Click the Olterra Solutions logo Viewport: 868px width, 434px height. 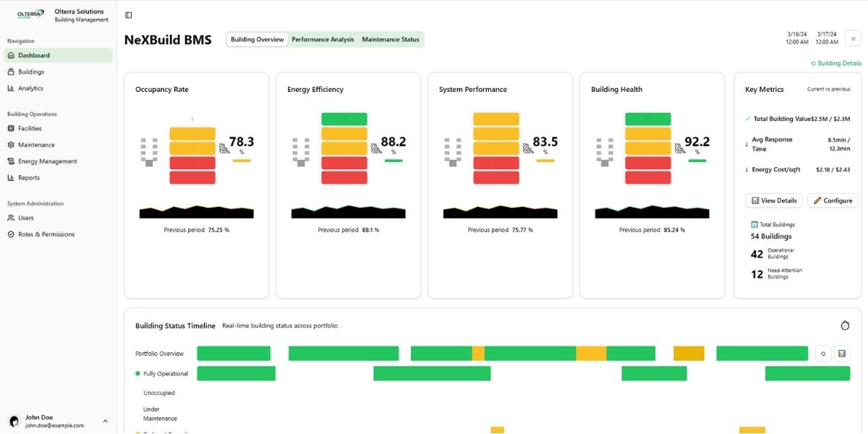click(x=31, y=14)
